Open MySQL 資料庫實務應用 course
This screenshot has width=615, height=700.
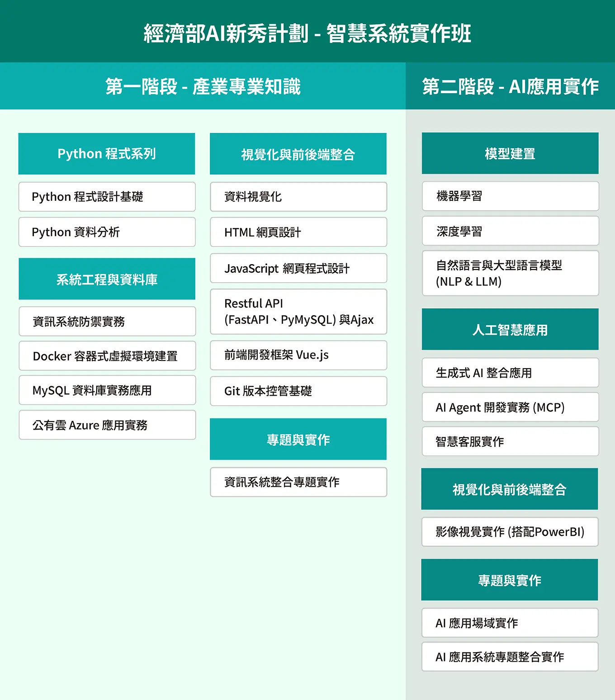click(x=107, y=390)
